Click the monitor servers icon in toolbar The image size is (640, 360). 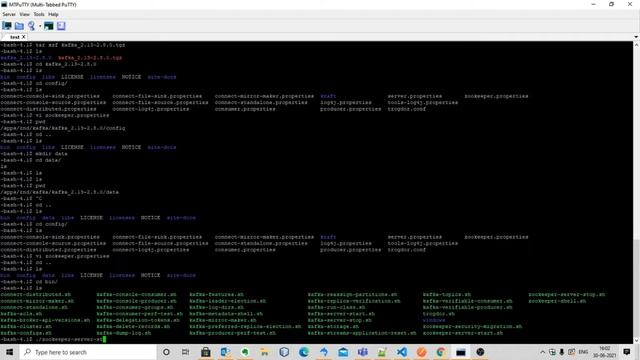click(x=7, y=26)
